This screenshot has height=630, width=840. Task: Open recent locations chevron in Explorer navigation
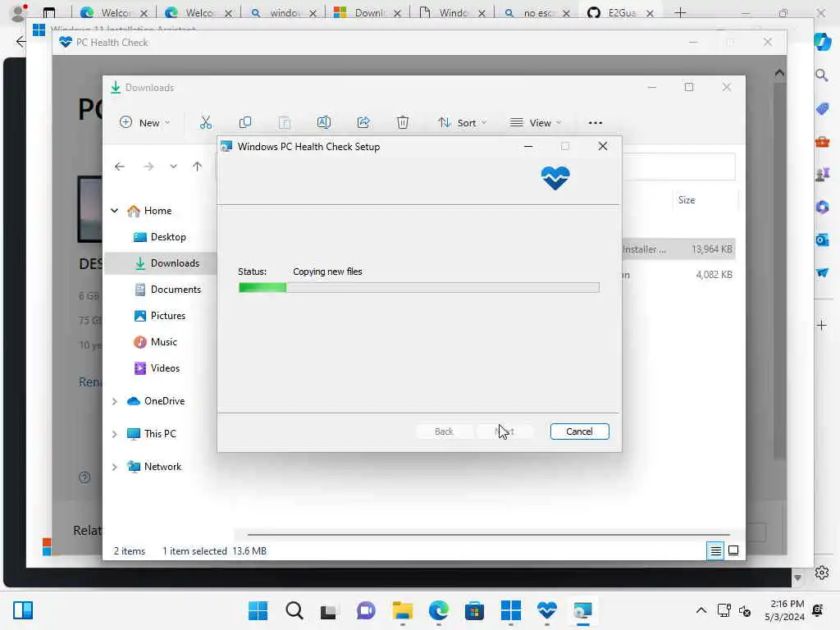click(x=173, y=167)
